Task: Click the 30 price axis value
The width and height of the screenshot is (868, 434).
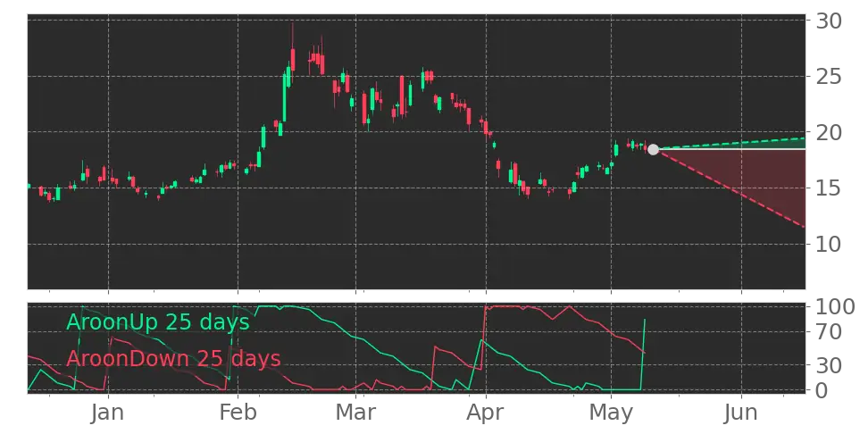Action: pos(829,21)
